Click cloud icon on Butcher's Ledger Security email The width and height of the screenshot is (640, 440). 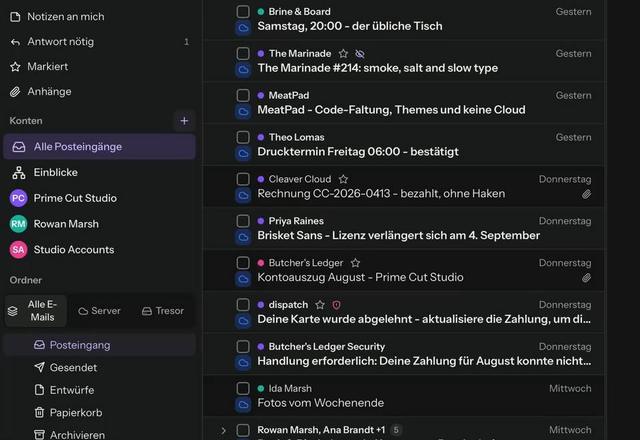click(243, 363)
